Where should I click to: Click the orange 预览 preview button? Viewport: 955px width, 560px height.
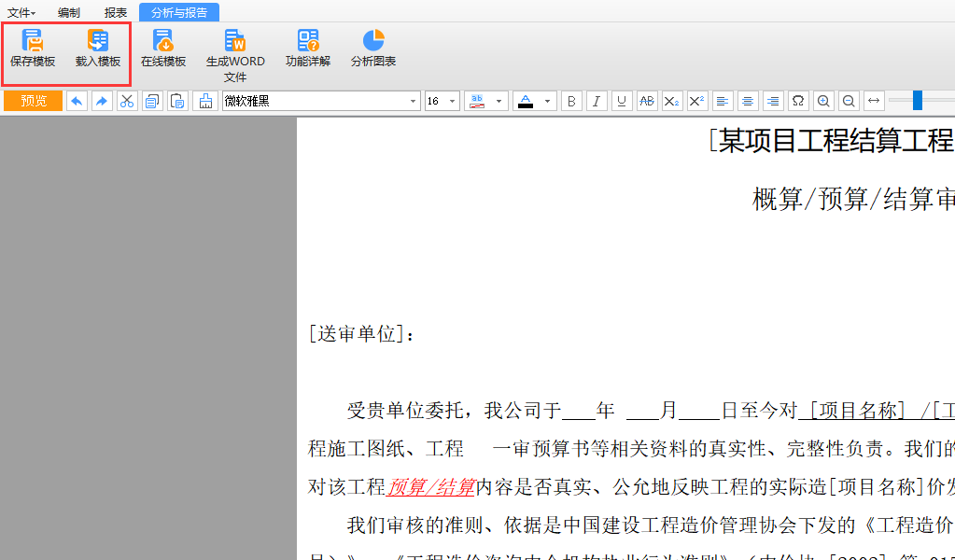coord(34,101)
